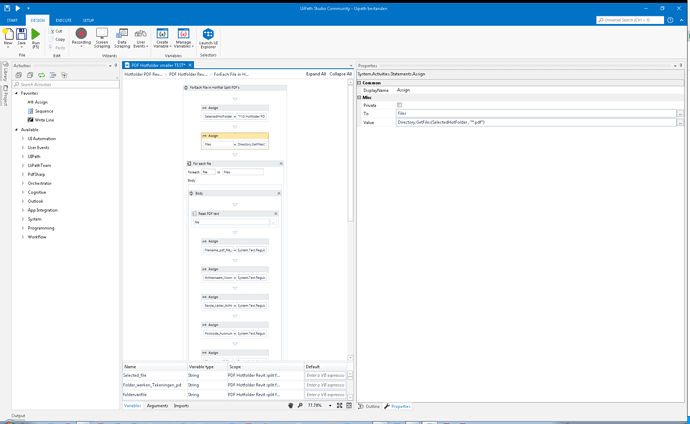Open the Library side tab

pyautogui.click(x=5, y=72)
